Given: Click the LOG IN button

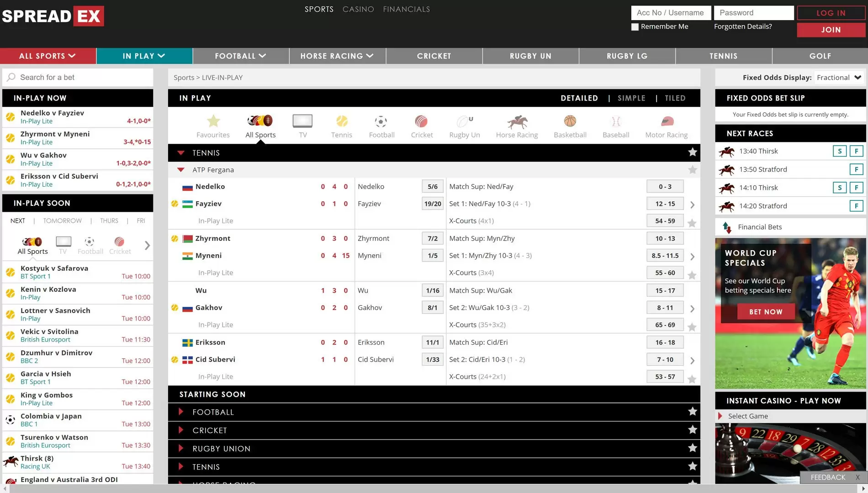Looking at the screenshot, I should (831, 13).
